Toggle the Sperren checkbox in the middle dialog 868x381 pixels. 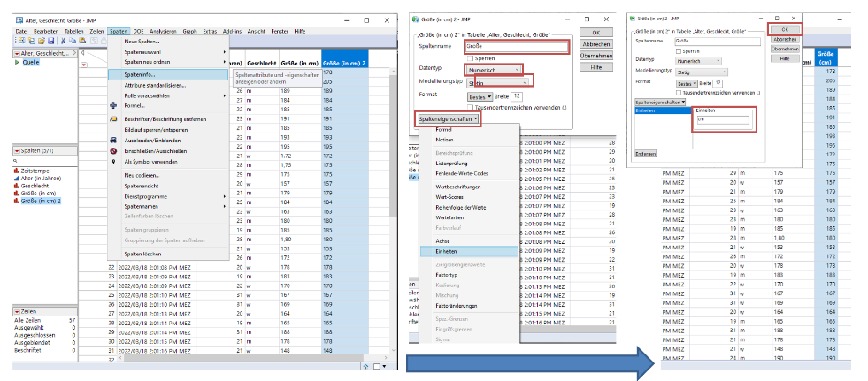coord(468,57)
